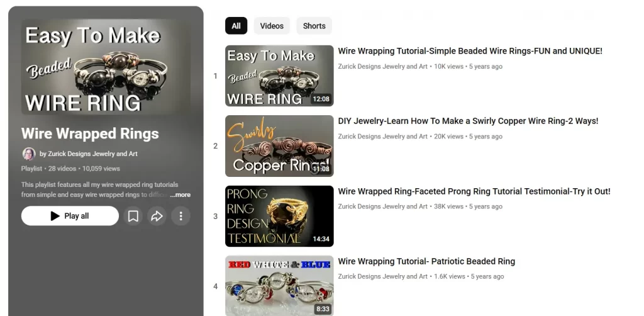
Task: Click the Zurick Designs channel avatar
Action: (x=29, y=154)
